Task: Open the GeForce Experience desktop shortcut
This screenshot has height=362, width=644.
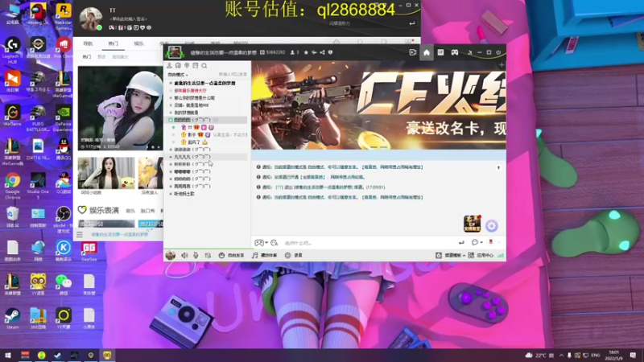Action: point(63,117)
